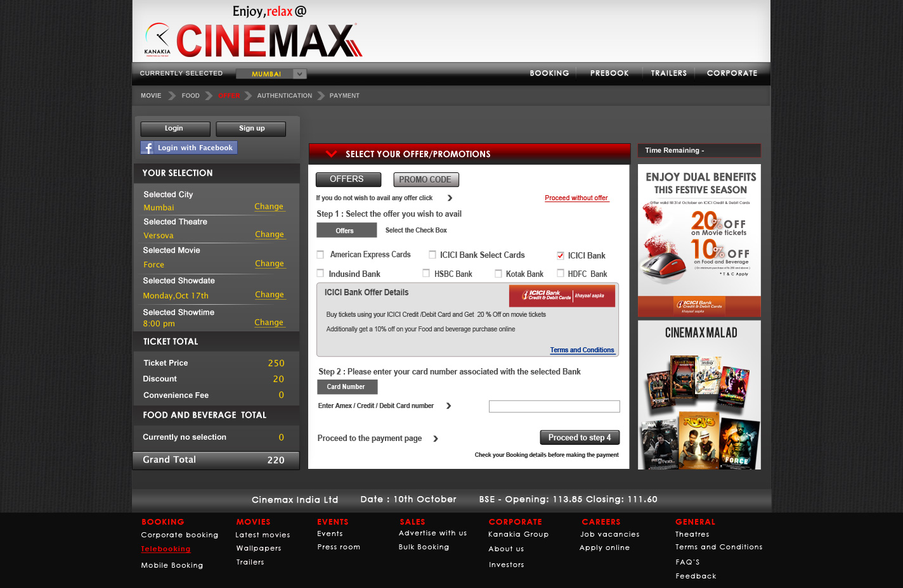Click the card number input field
The height and width of the screenshot is (588, 903).
coord(554,406)
